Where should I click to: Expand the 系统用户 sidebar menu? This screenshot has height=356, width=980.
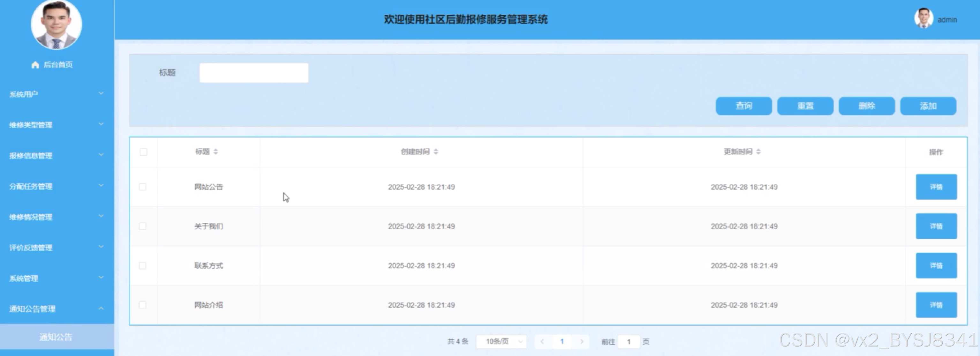click(x=56, y=94)
